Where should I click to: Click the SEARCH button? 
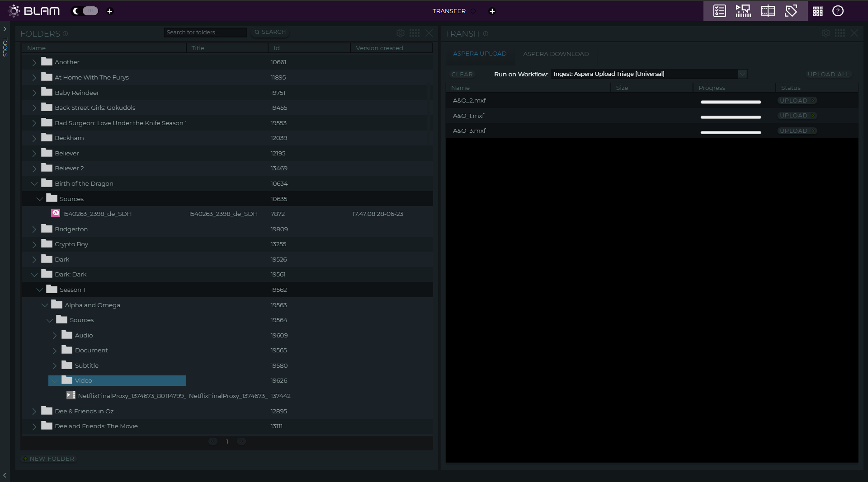coord(270,32)
